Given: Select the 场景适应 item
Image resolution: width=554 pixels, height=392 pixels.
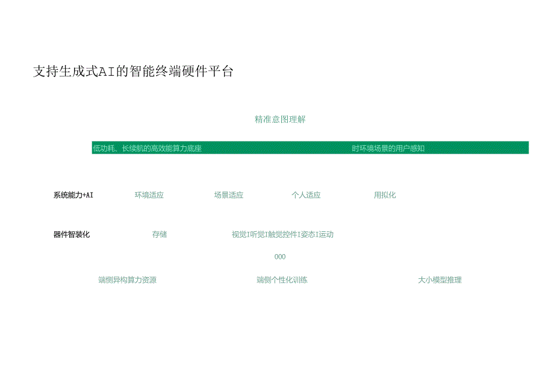Looking at the screenshot, I should tap(228, 194).
